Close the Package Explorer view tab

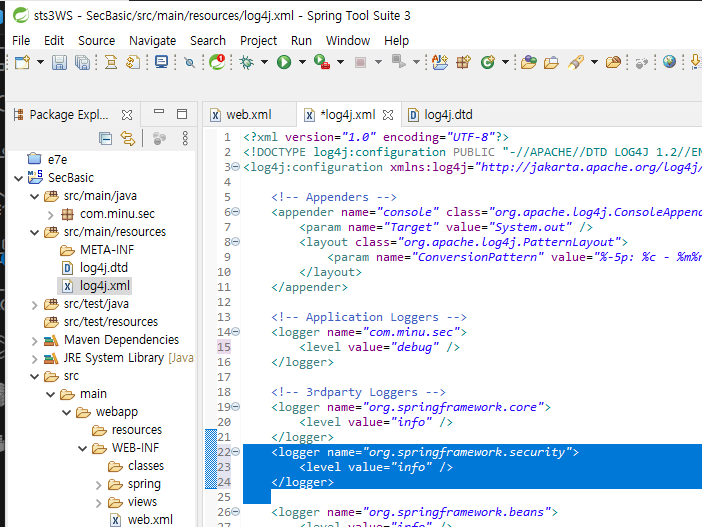pos(127,115)
